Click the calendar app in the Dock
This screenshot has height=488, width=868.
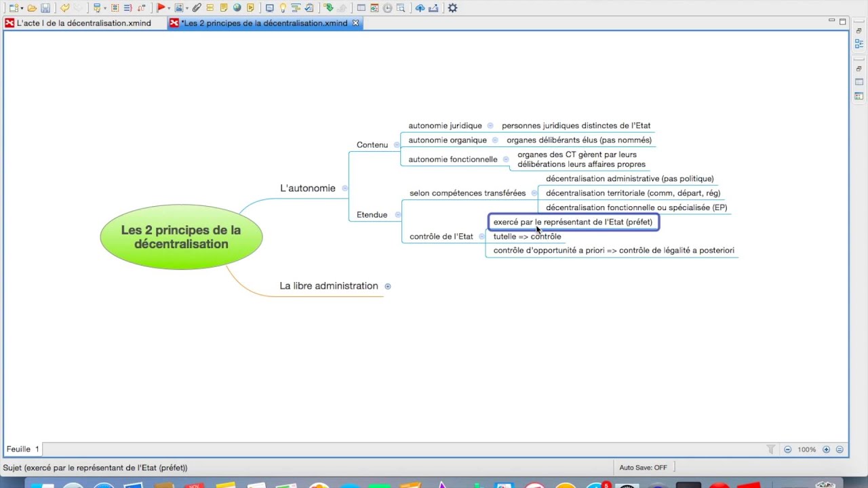pyautogui.click(x=195, y=484)
